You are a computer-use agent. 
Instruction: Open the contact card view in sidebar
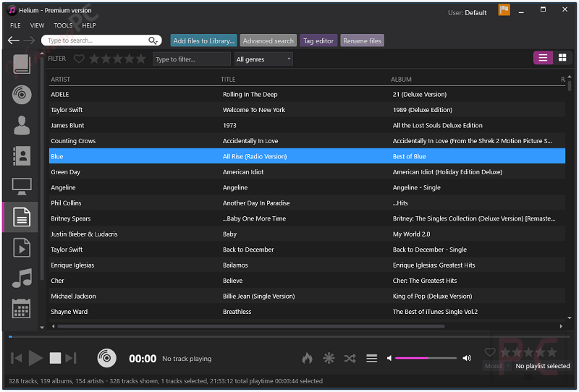(x=22, y=155)
